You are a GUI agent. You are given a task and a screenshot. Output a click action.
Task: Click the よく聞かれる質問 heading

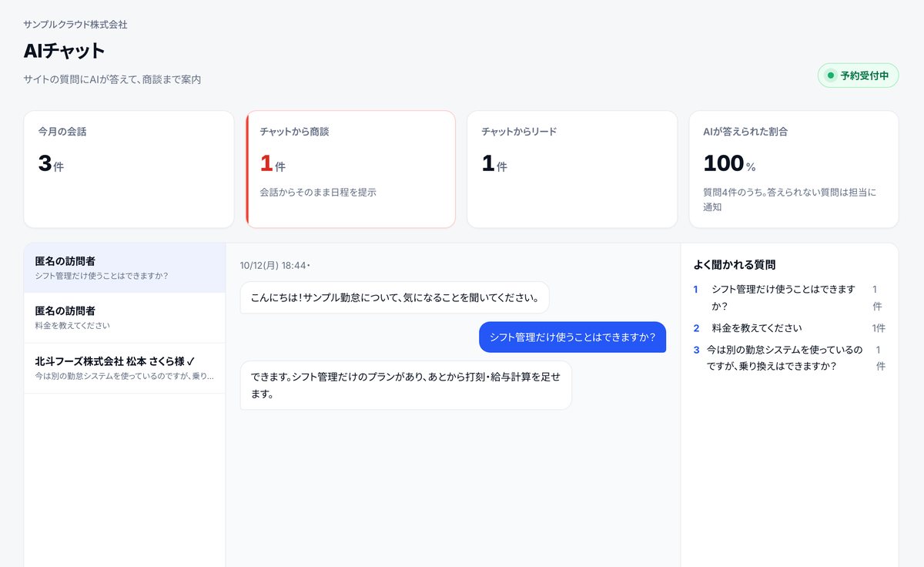coord(735,264)
